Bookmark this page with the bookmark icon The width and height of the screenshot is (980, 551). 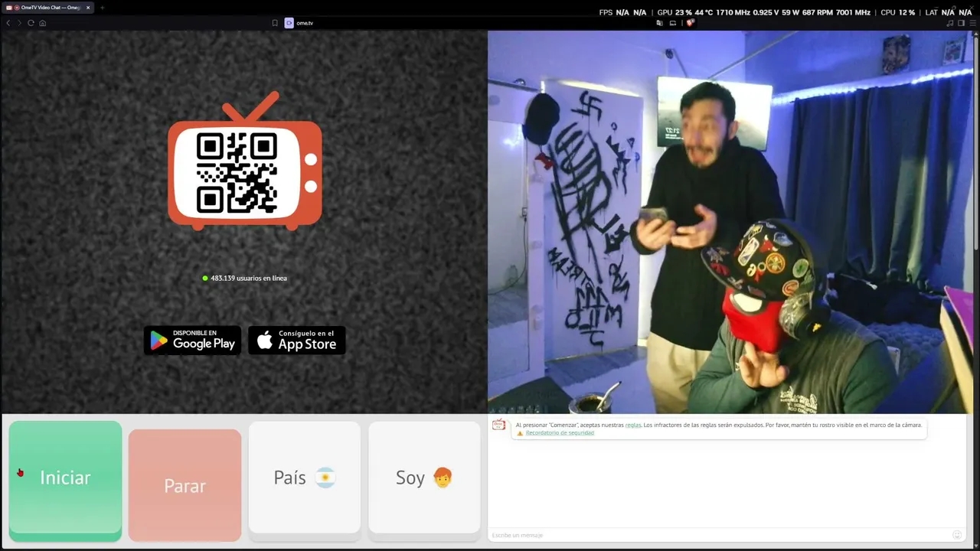pos(275,23)
